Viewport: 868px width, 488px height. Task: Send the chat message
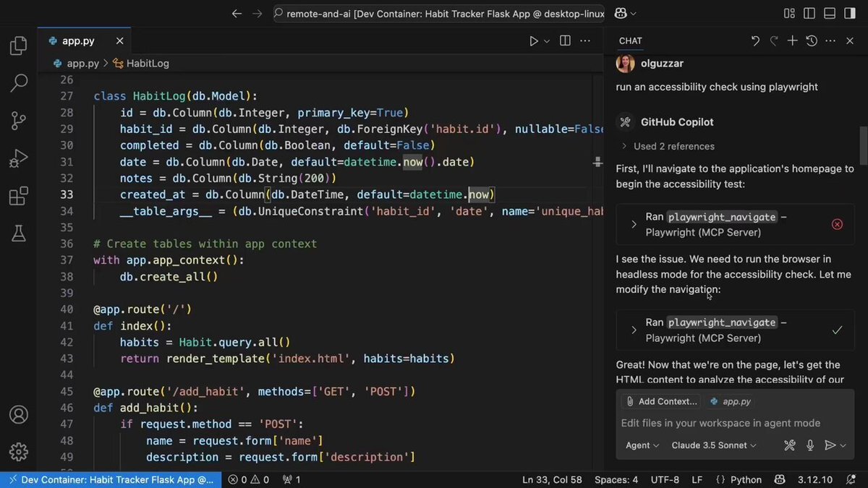pos(830,445)
